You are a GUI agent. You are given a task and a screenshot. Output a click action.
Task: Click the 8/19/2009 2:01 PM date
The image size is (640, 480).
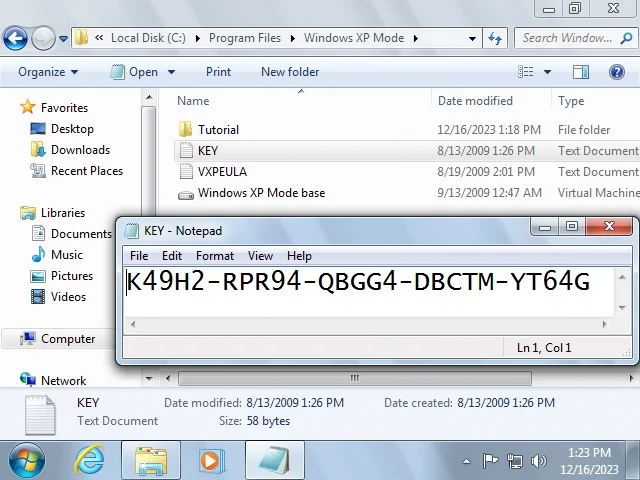coord(486,171)
